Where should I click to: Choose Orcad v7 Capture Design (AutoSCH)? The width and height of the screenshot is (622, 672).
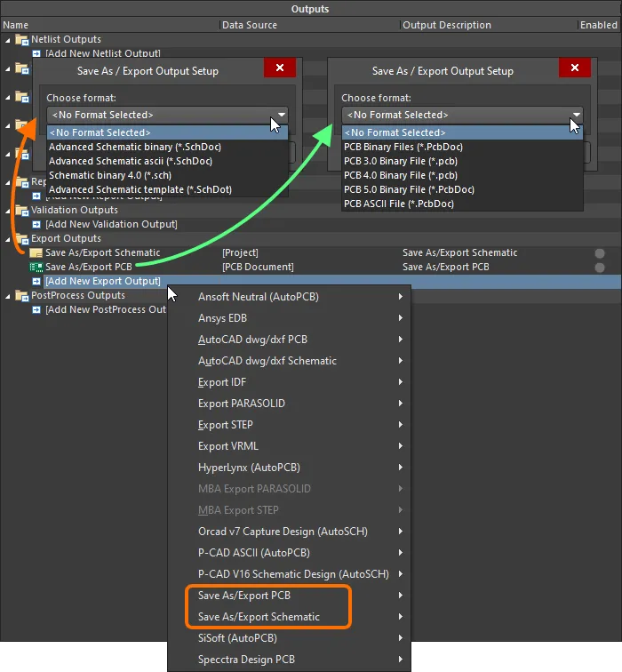[x=289, y=532]
